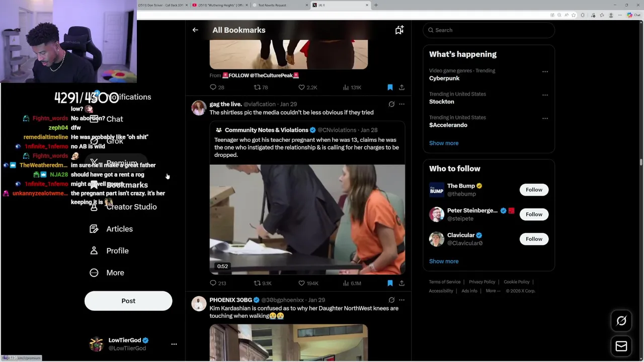This screenshot has width=644, height=362.
Task: Click the page vertical scrollbar thumb
Action: pyautogui.click(x=641, y=162)
